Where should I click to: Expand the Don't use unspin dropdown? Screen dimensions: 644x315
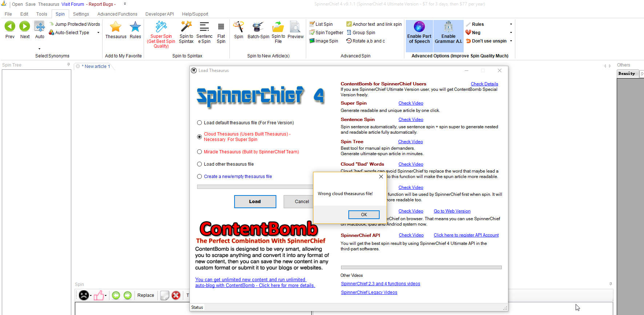tap(511, 41)
